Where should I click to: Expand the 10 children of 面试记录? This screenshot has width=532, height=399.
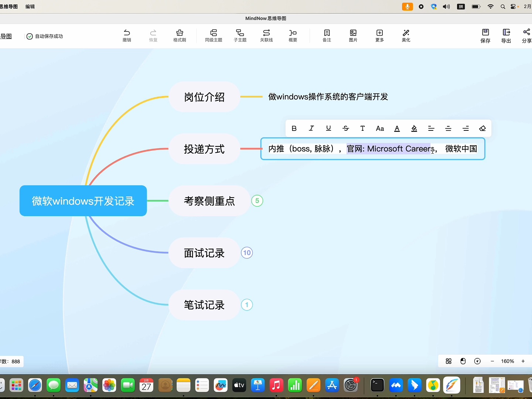click(x=247, y=253)
